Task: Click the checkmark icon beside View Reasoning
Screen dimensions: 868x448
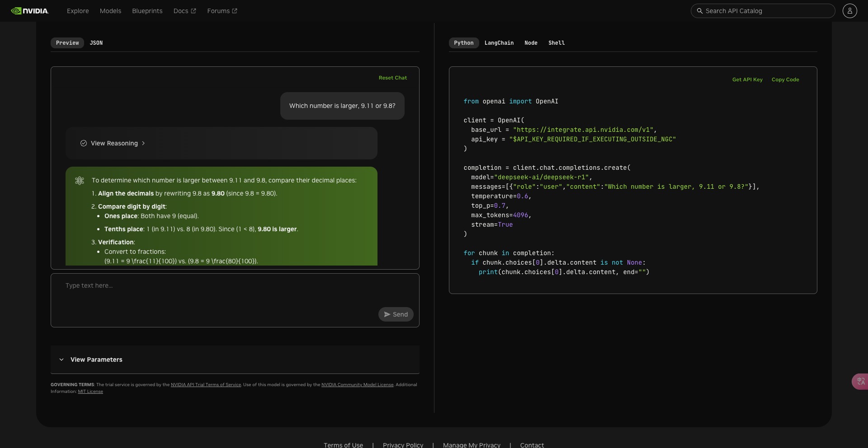Action: pos(84,143)
